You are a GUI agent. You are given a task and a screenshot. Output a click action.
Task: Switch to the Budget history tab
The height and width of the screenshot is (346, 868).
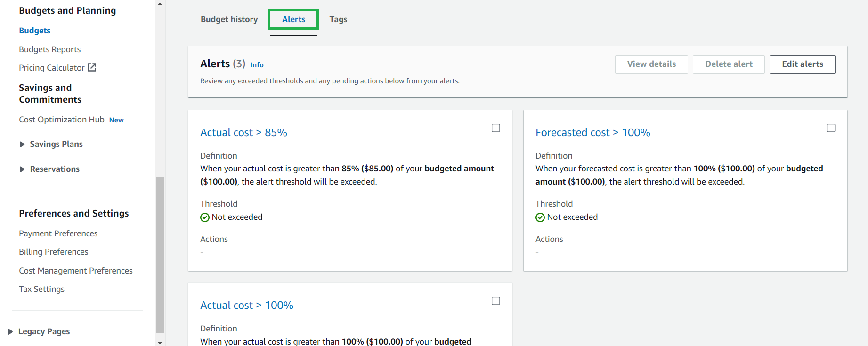(229, 19)
